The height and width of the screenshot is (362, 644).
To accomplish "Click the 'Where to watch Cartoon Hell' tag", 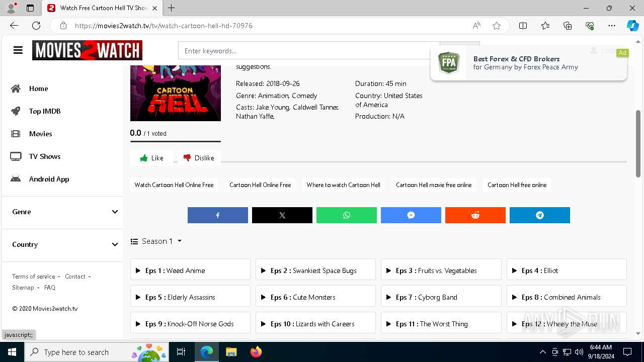I will [343, 185].
